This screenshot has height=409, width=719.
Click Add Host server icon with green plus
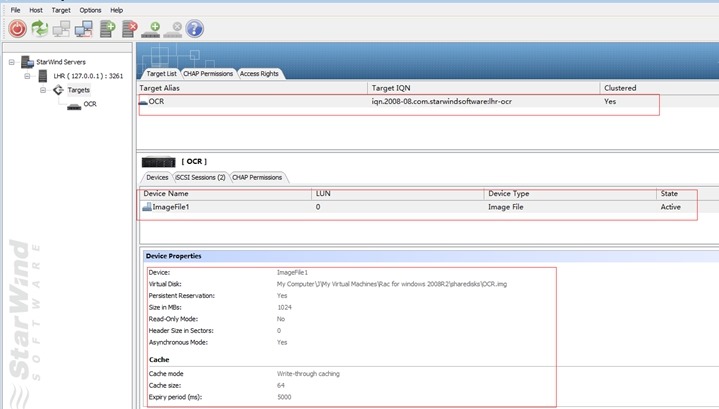107,29
